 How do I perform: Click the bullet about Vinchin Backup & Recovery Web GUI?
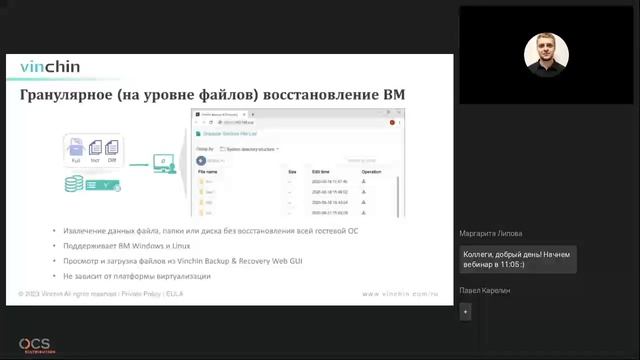point(183,261)
